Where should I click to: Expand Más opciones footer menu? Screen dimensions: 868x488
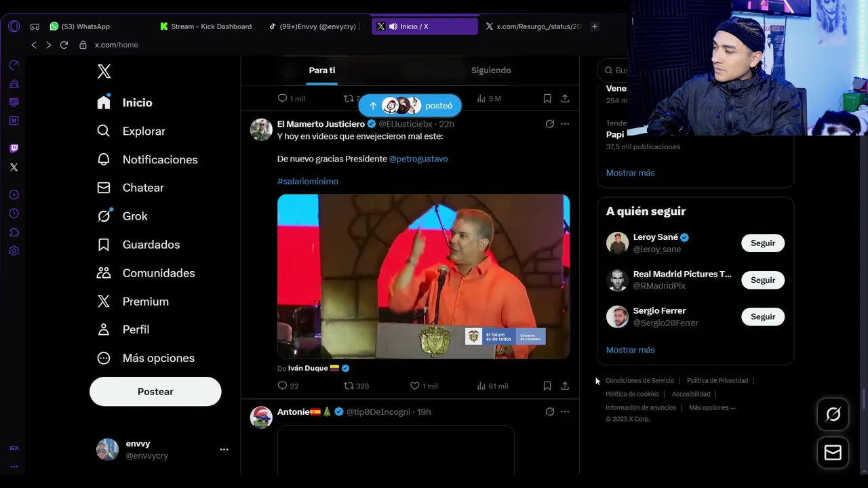pos(712,408)
